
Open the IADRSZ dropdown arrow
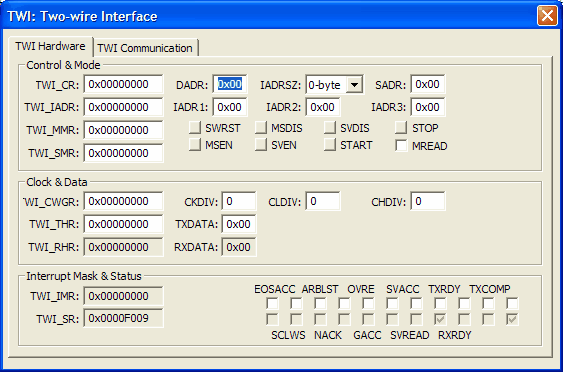tap(354, 85)
